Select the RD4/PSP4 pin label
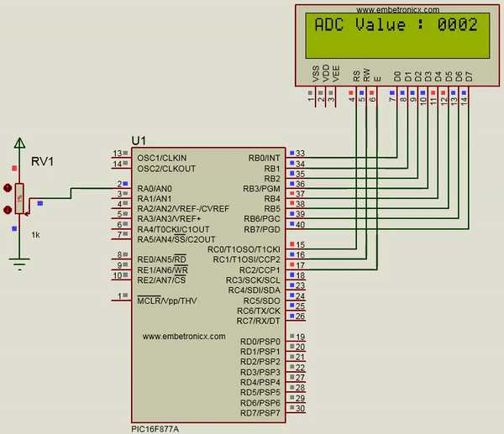 [260, 383]
